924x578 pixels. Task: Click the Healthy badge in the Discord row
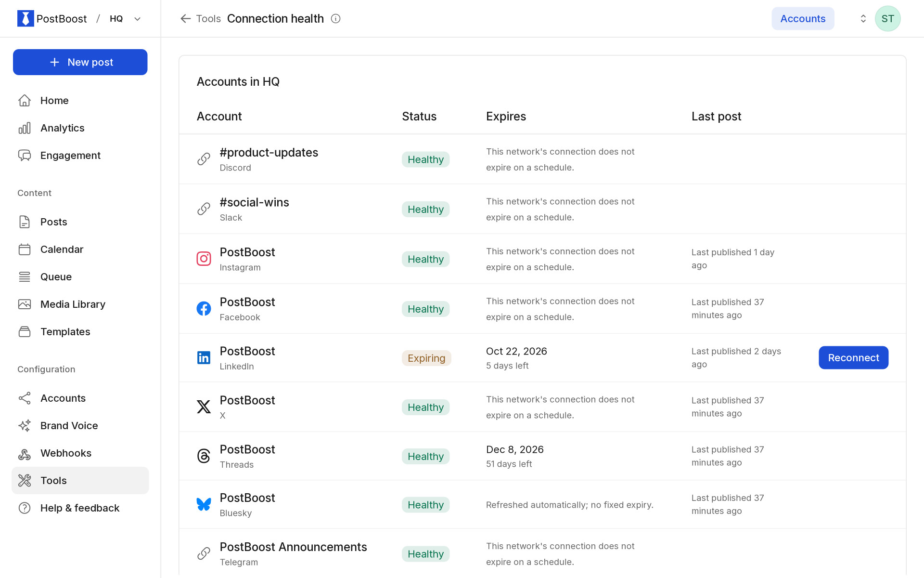[x=425, y=159]
